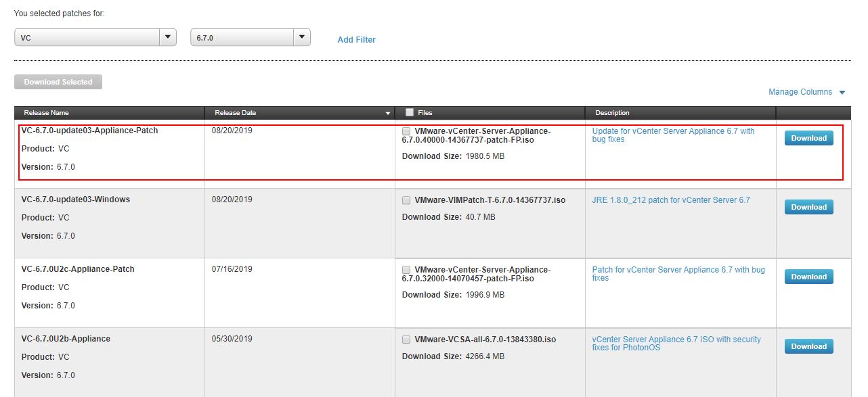Open 'vCenter Server Appliance 6.7 ISO with security' link
The height and width of the screenshot is (397, 868).
(x=676, y=344)
